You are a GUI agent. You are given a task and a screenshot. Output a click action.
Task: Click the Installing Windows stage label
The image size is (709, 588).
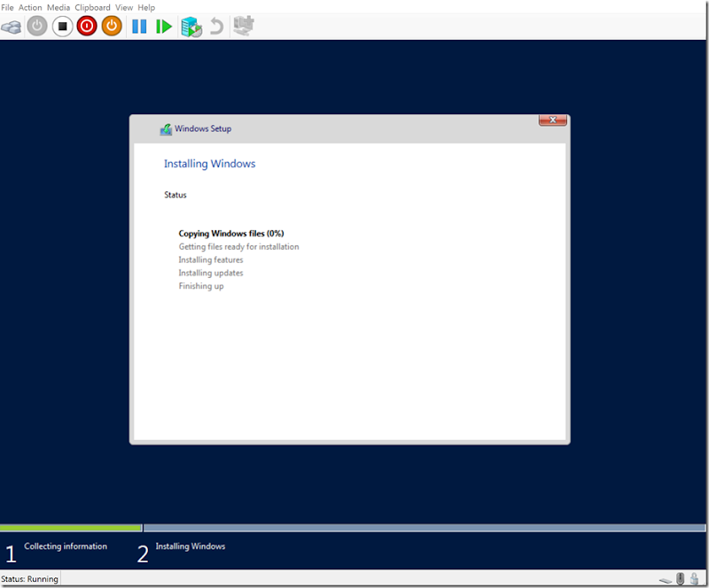(x=191, y=546)
